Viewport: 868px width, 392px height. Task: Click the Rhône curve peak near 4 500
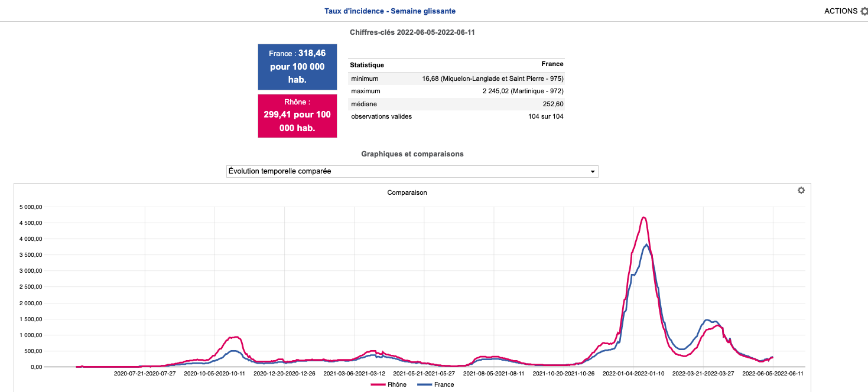(643, 218)
